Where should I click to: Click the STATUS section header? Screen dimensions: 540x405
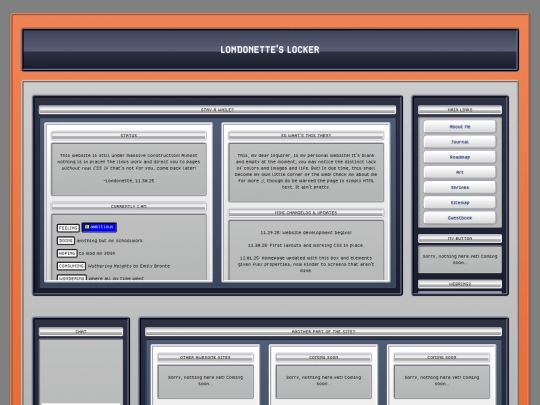[129, 135]
